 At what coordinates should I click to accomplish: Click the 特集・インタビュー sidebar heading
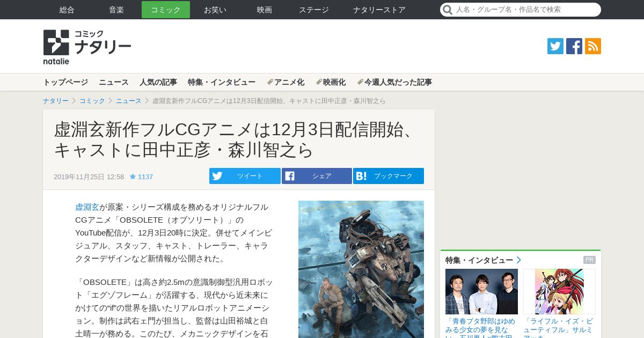coord(479,260)
